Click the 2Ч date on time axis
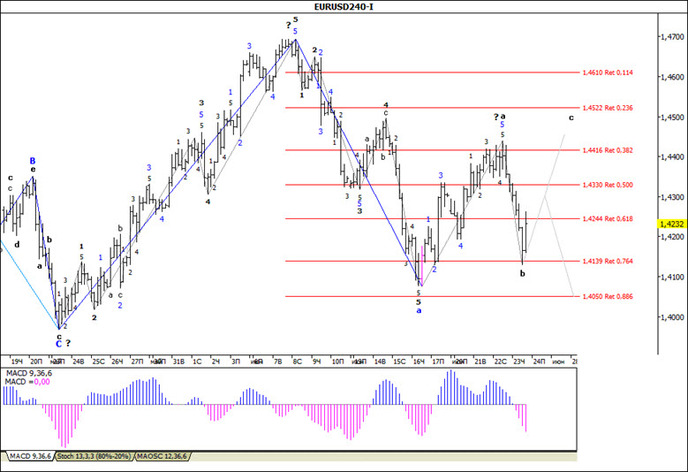 [x=215, y=361]
